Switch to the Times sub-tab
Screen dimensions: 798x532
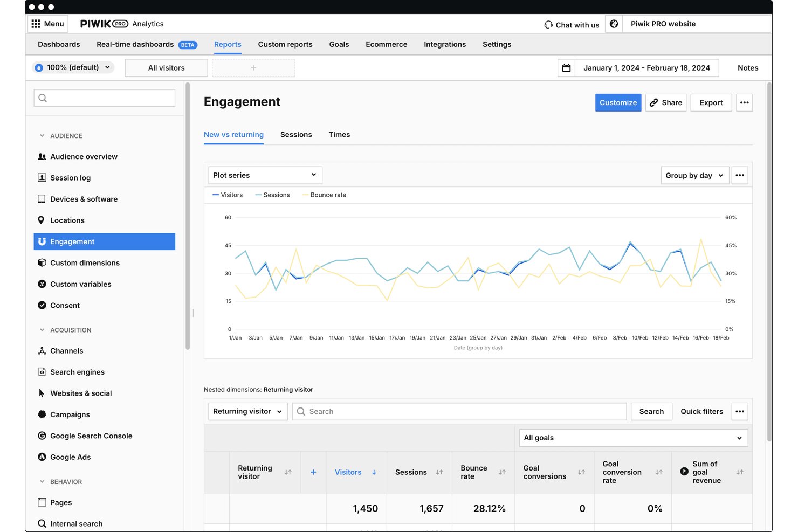(x=339, y=135)
